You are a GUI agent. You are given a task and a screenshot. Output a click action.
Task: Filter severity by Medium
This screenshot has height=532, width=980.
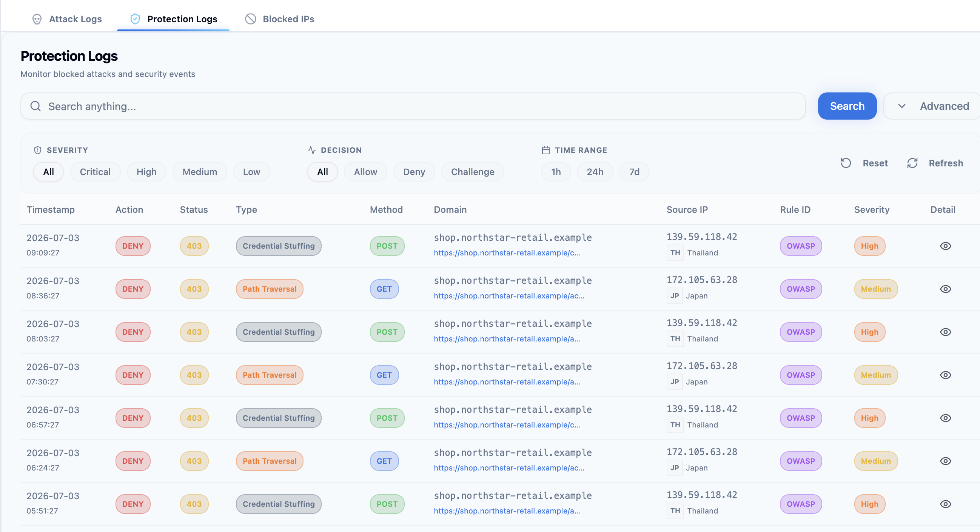pyautogui.click(x=200, y=172)
